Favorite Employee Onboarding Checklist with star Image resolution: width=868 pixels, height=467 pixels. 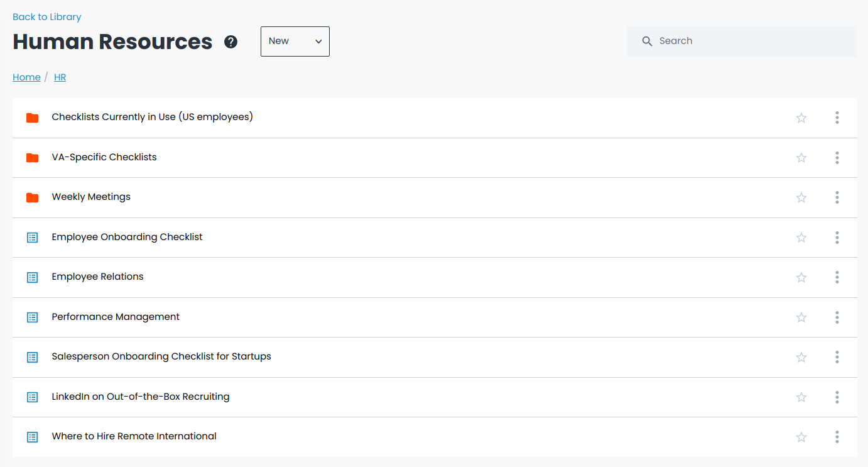coord(801,238)
